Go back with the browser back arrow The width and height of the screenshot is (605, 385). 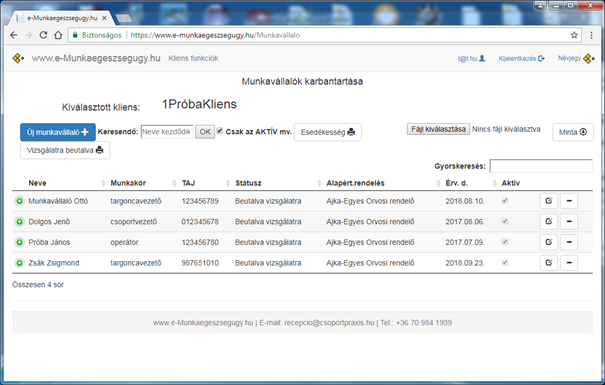[x=14, y=35]
